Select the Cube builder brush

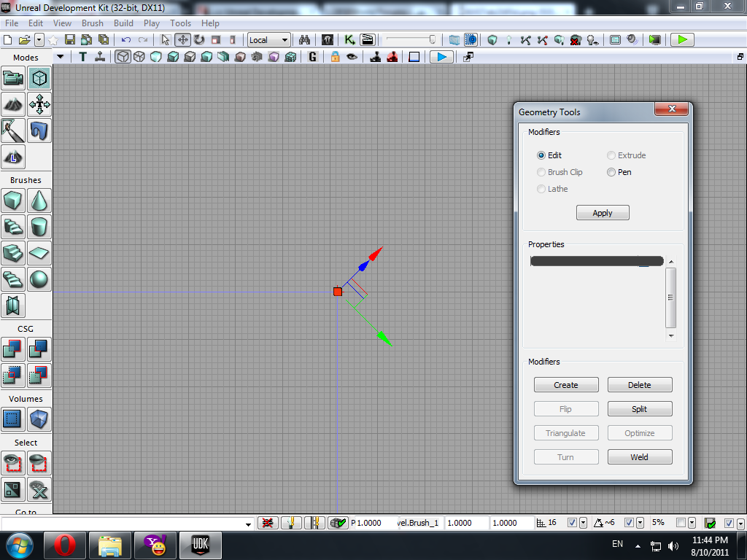click(x=13, y=201)
